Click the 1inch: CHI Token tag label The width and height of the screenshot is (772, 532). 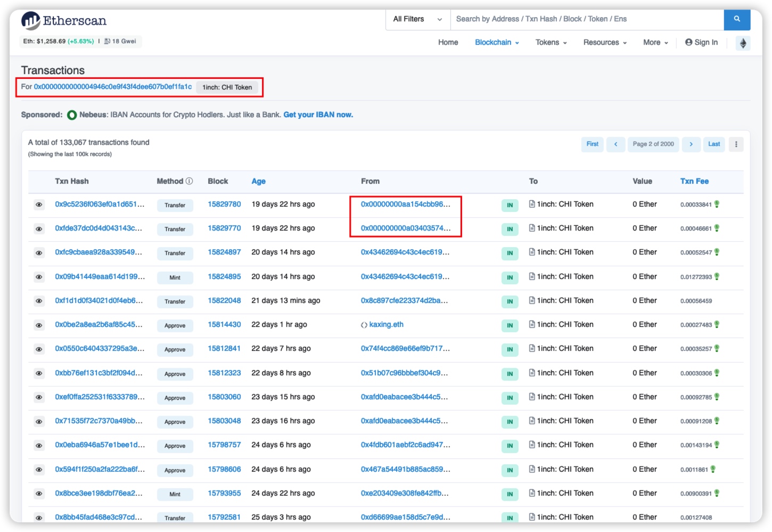point(227,87)
